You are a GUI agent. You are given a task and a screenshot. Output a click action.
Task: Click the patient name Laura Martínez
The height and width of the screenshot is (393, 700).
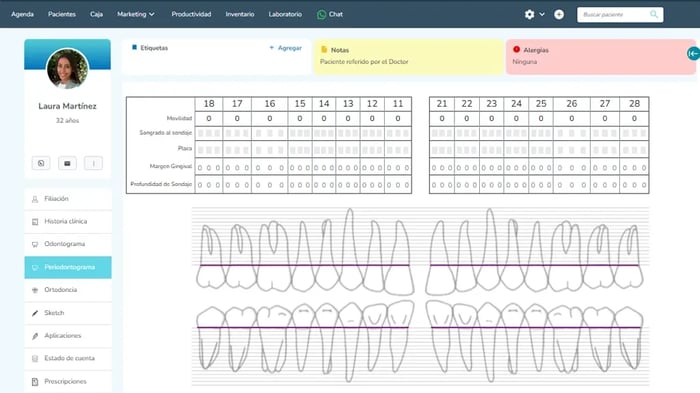[67, 106]
